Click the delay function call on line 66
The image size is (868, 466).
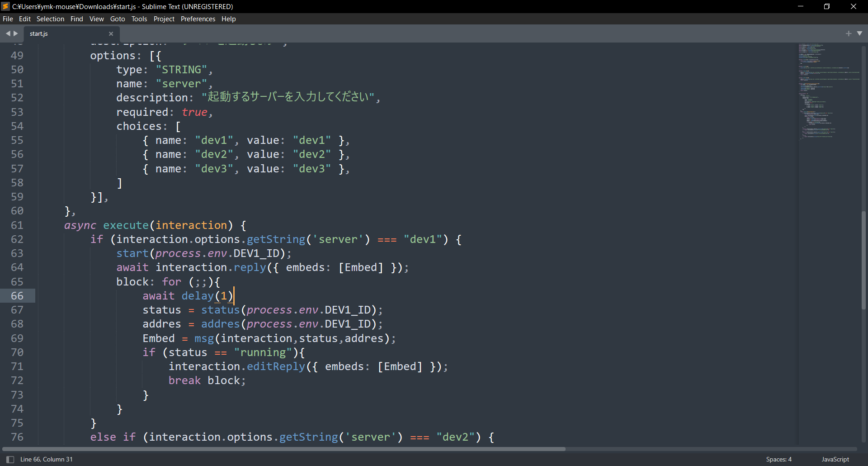click(x=198, y=296)
